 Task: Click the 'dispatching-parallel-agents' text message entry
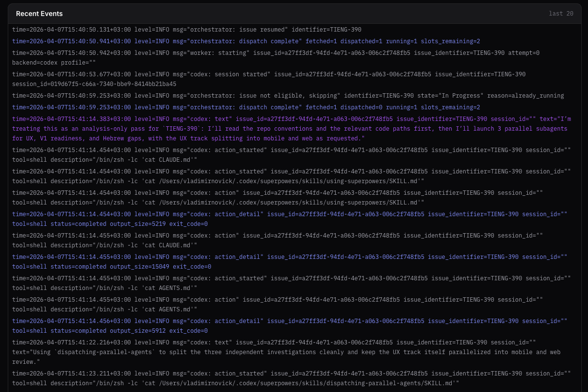click(x=291, y=352)
